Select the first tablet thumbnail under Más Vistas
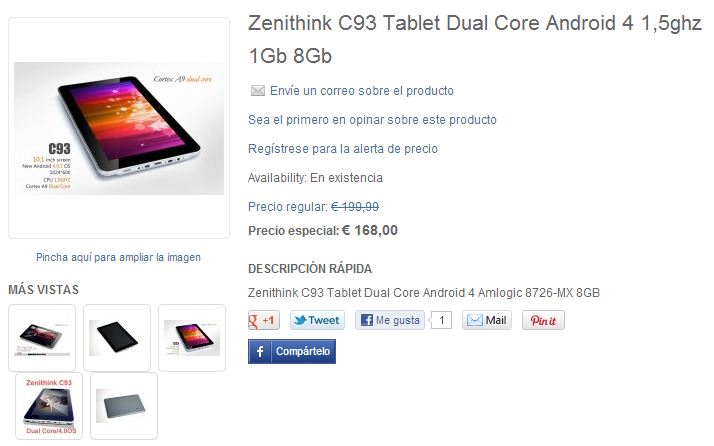The height and width of the screenshot is (446, 714). point(42,338)
